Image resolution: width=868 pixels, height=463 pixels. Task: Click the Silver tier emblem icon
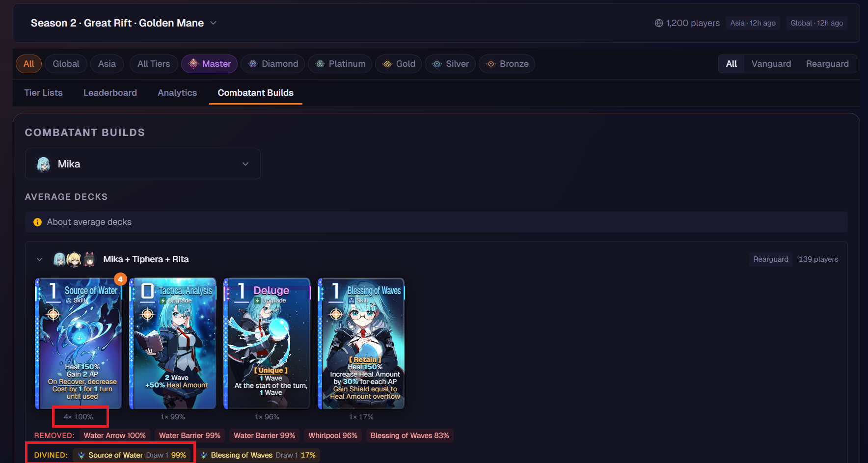pos(437,64)
